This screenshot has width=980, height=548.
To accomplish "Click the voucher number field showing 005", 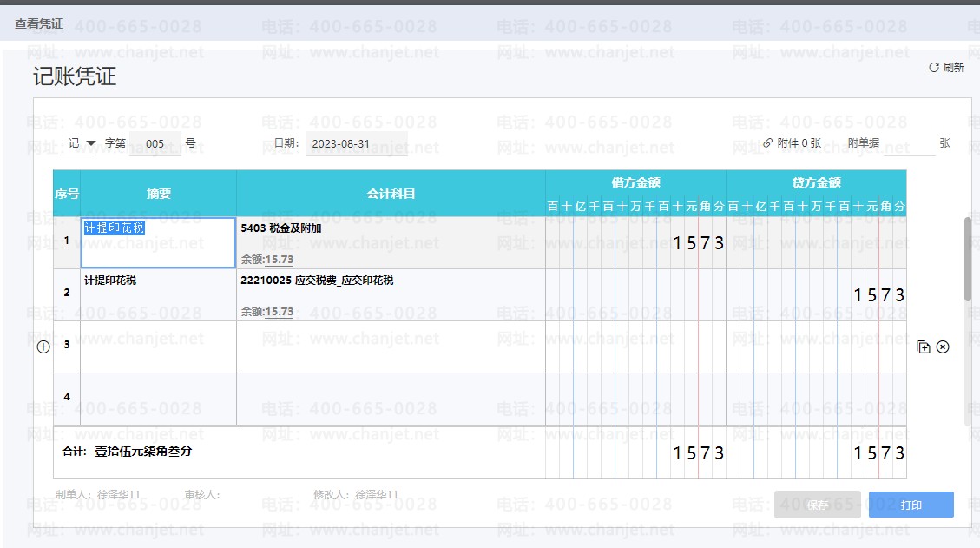I will tap(156, 143).
